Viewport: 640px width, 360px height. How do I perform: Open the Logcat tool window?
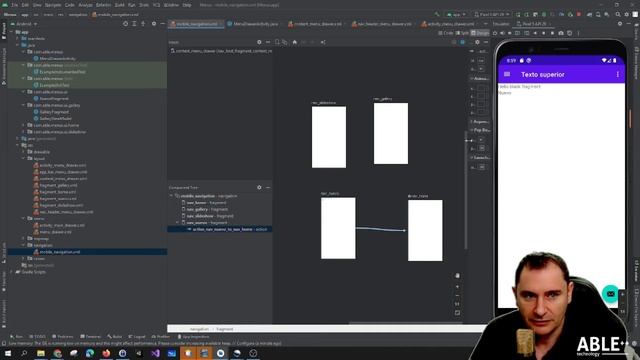tap(137, 337)
